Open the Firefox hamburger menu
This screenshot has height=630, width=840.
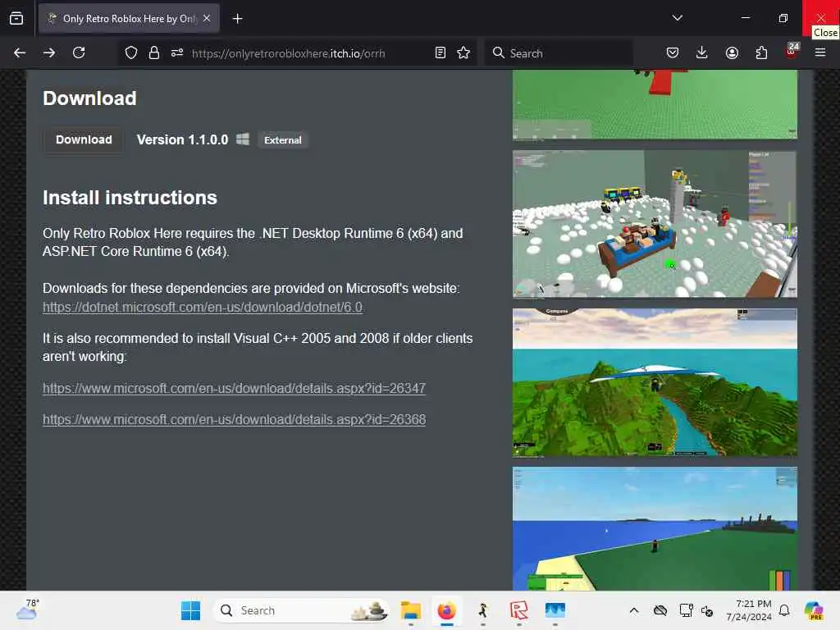point(820,52)
